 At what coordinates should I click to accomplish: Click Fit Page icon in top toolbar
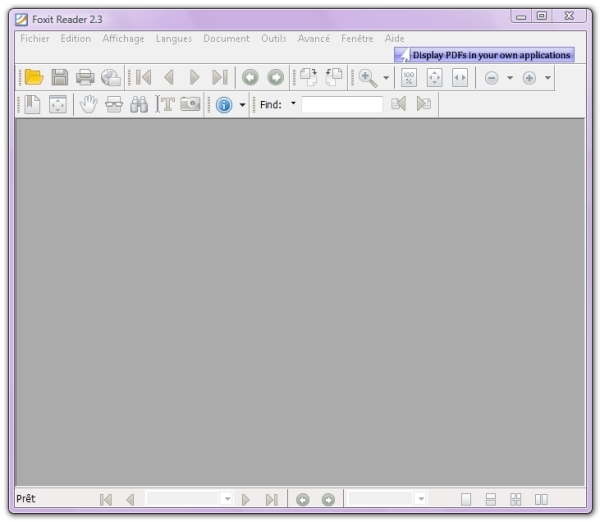coord(434,77)
